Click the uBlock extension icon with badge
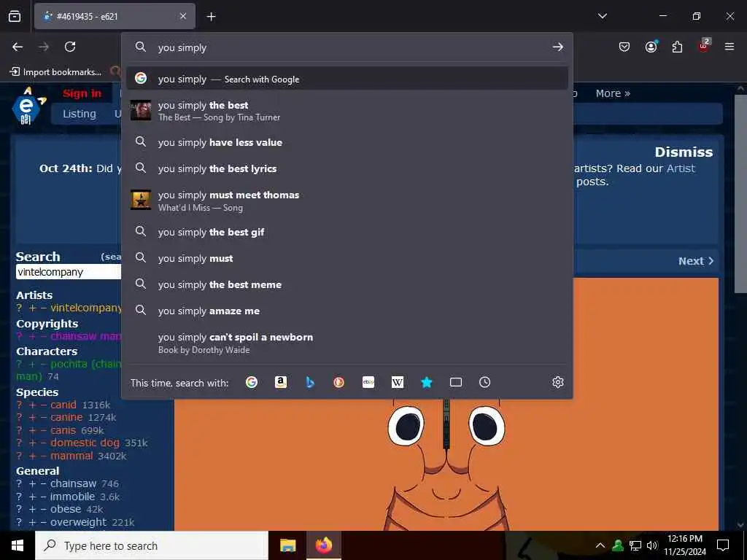The image size is (747, 560). [704, 46]
